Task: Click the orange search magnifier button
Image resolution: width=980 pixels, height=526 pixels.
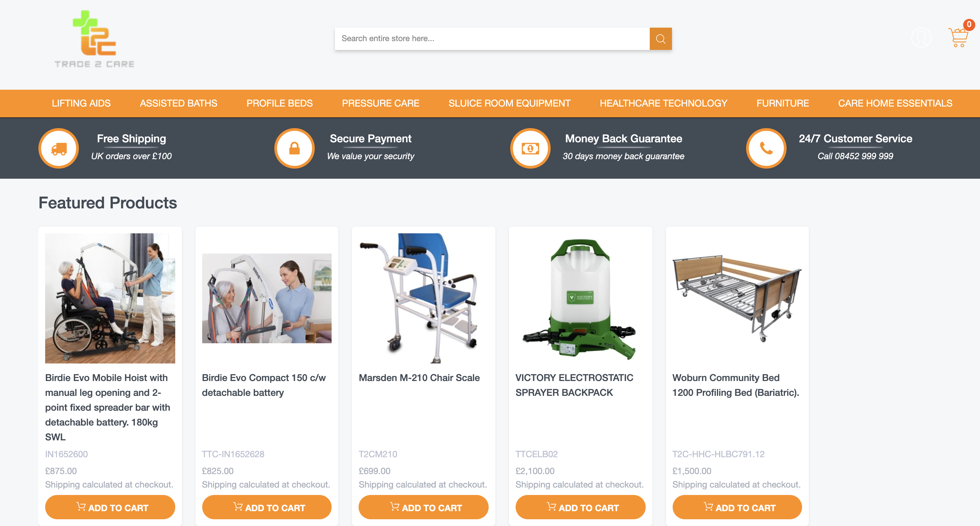Action: coord(661,38)
